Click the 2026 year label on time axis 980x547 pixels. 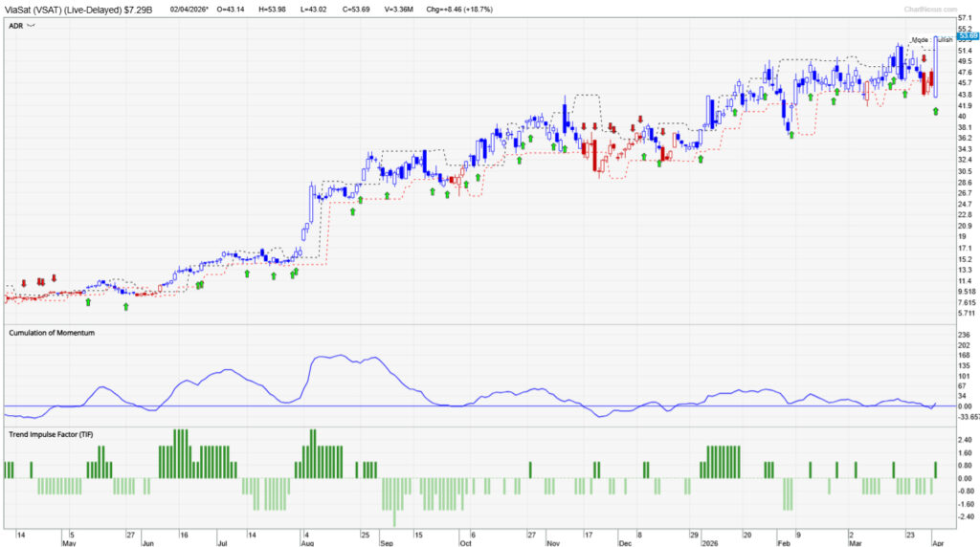point(710,543)
